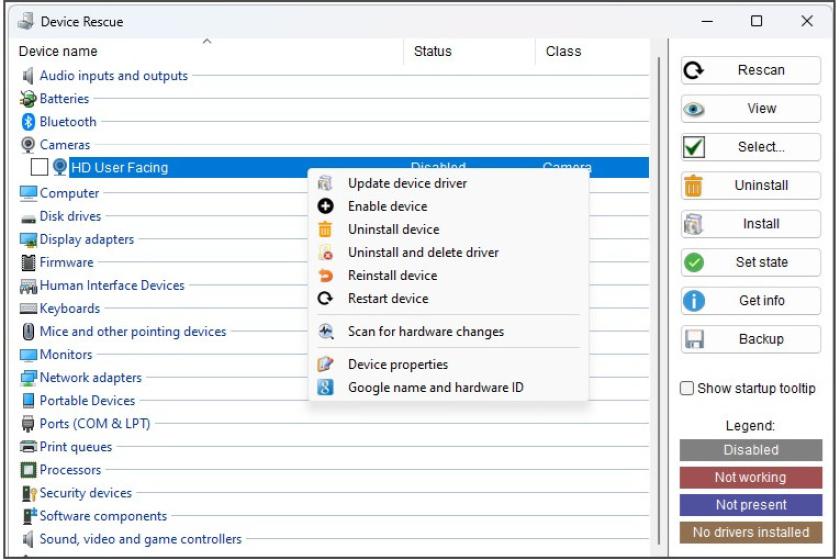Click the Display adapters icon
The height and width of the screenshot is (560, 840).
click(x=28, y=240)
